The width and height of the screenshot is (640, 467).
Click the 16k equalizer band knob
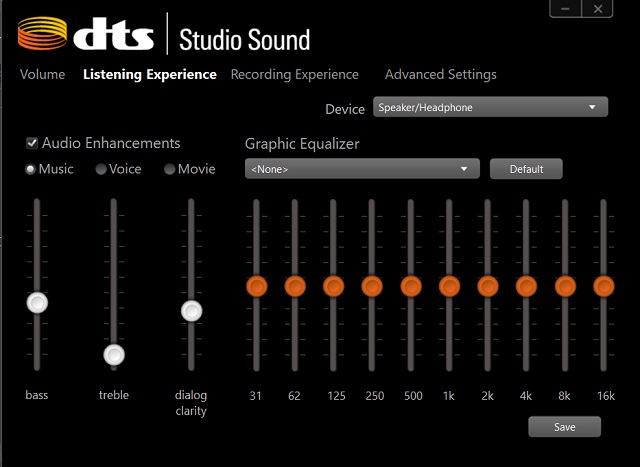coord(603,286)
